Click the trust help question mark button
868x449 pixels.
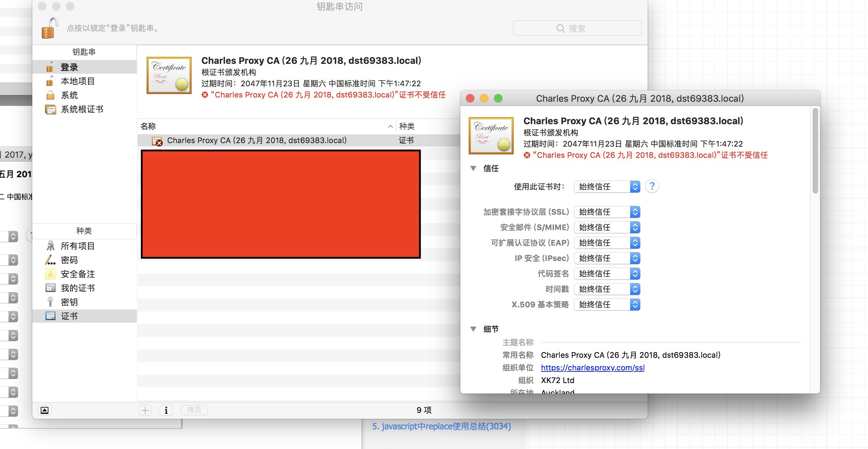652,186
